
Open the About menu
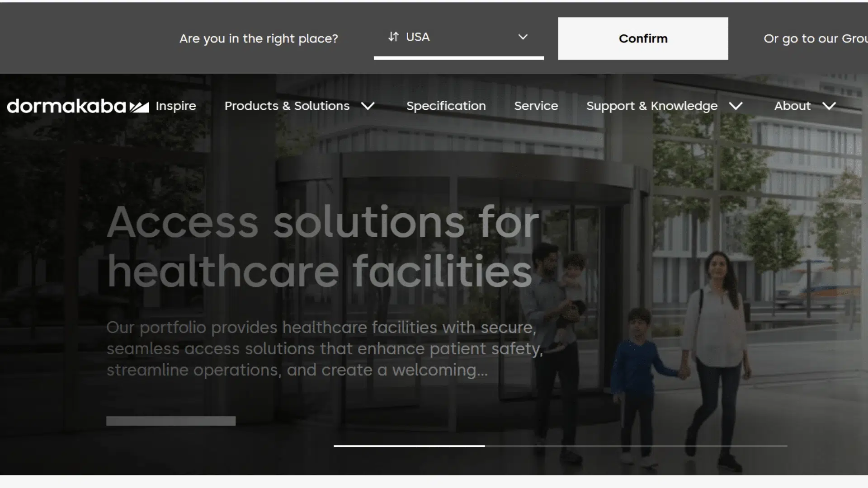(x=793, y=106)
